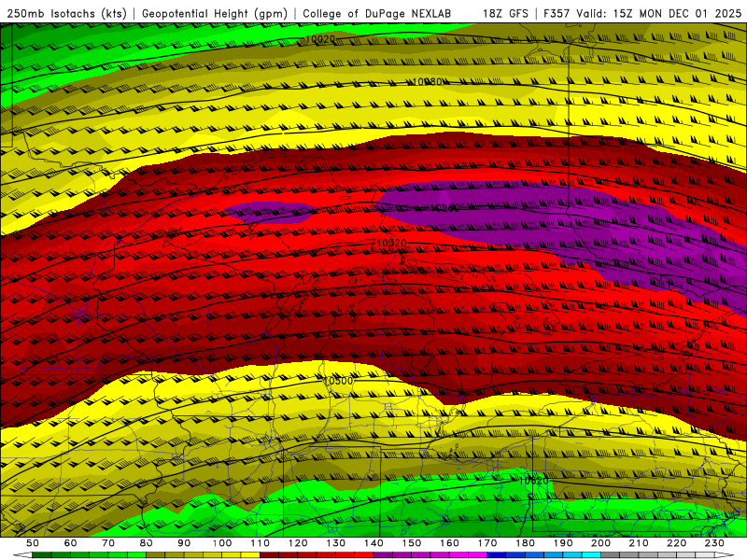Click the 80 value on the color scale

pyautogui.click(x=147, y=543)
